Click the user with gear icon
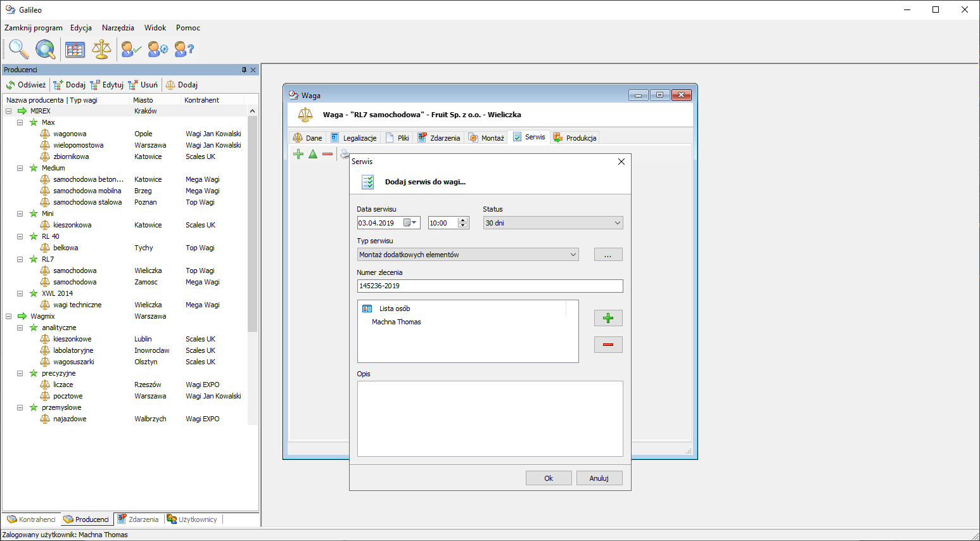 158,49
